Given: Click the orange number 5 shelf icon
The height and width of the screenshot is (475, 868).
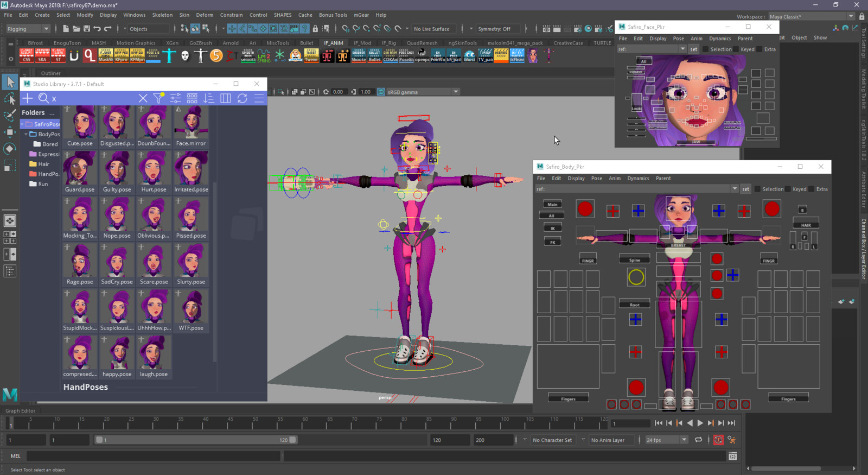Looking at the screenshot, I should 216,55.
